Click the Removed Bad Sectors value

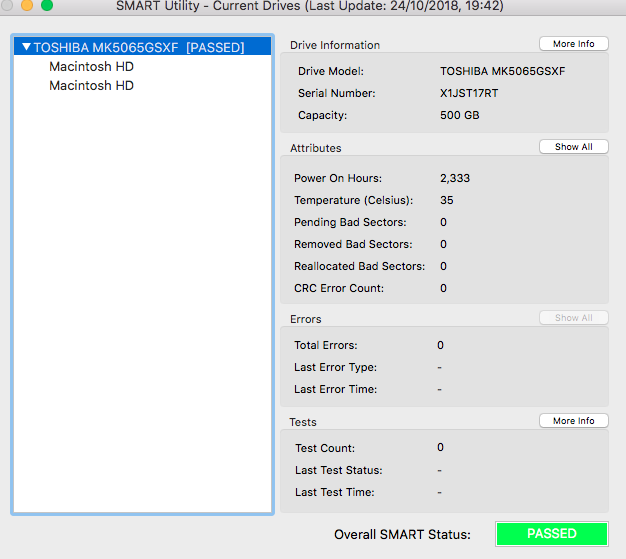click(x=443, y=244)
